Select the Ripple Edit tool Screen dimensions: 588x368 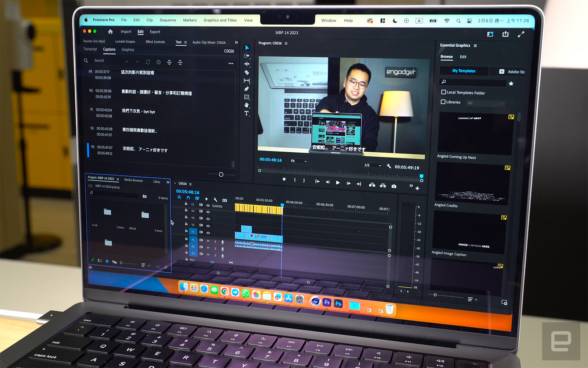247,64
